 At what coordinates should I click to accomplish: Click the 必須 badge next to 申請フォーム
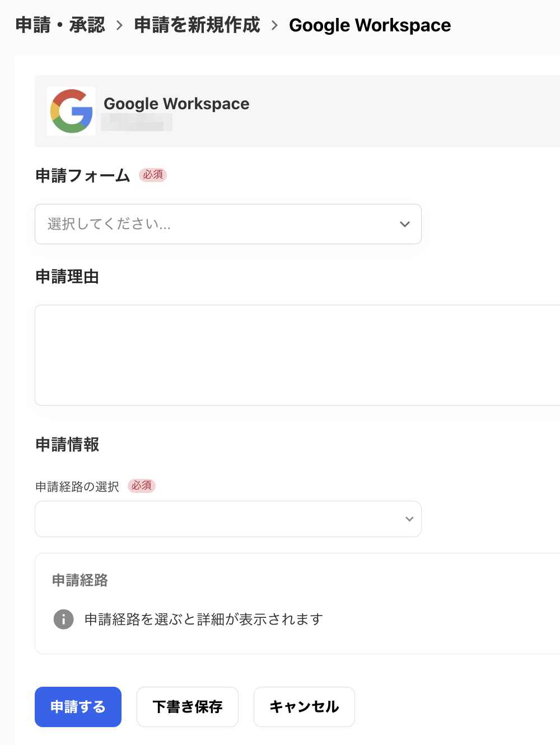153,175
